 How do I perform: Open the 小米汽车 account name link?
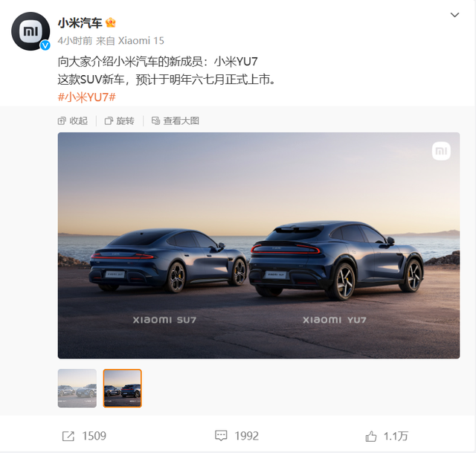tap(80, 23)
